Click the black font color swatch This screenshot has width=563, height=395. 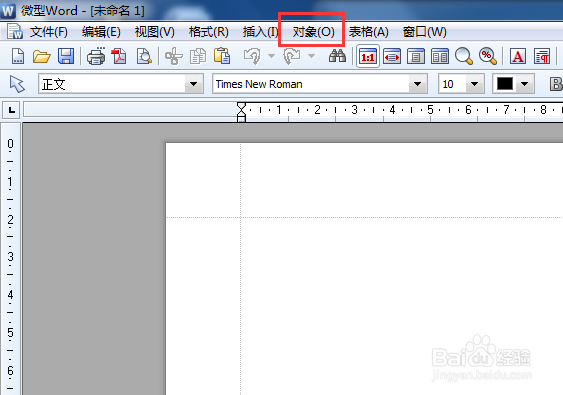point(504,84)
